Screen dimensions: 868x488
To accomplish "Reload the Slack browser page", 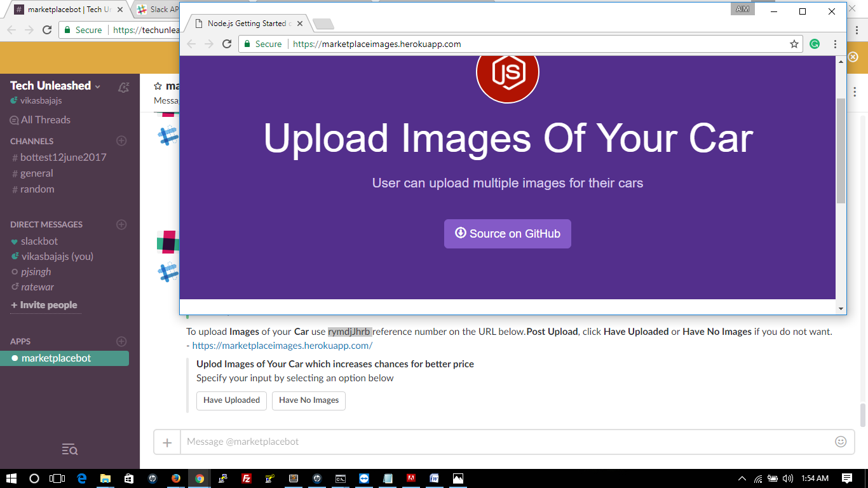I will pyautogui.click(x=47, y=30).
